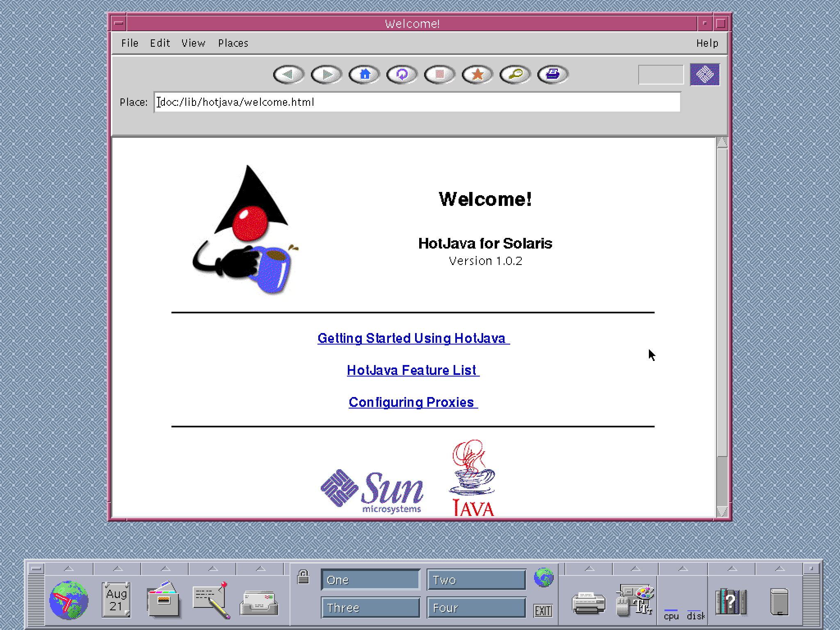Image resolution: width=840 pixels, height=630 pixels.
Task: Return to home page via Home icon
Action: click(x=364, y=75)
